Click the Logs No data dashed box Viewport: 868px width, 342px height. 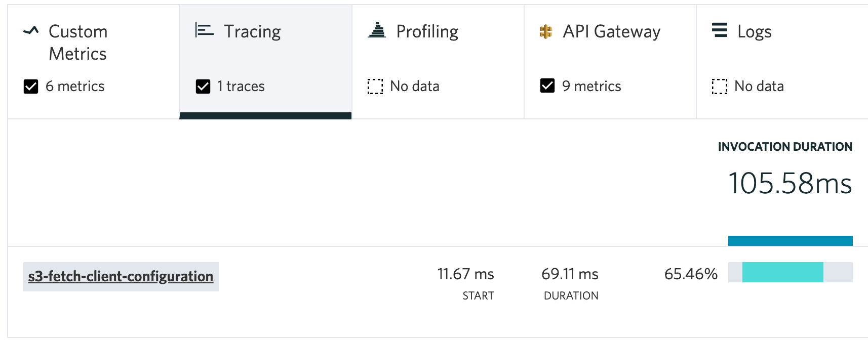719,87
